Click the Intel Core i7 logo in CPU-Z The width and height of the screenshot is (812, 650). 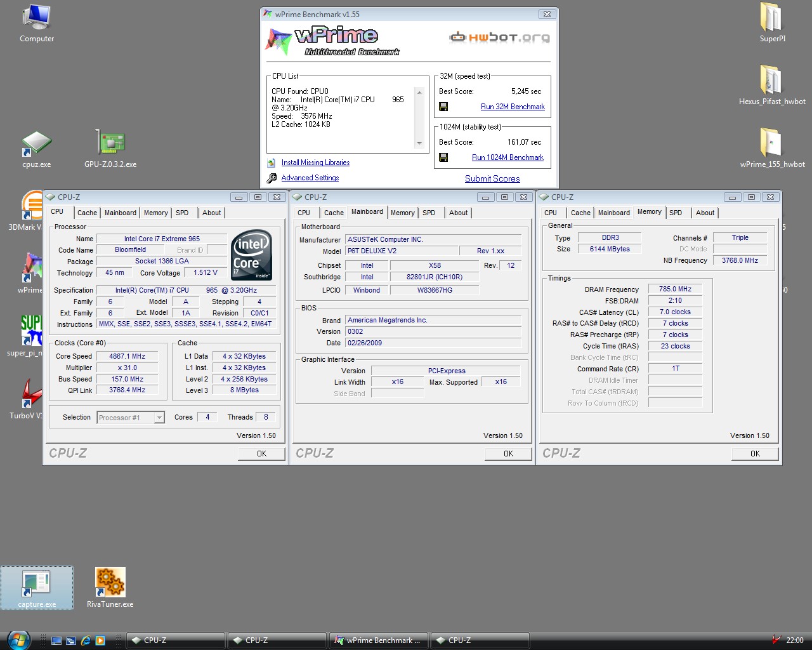pyautogui.click(x=252, y=255)
